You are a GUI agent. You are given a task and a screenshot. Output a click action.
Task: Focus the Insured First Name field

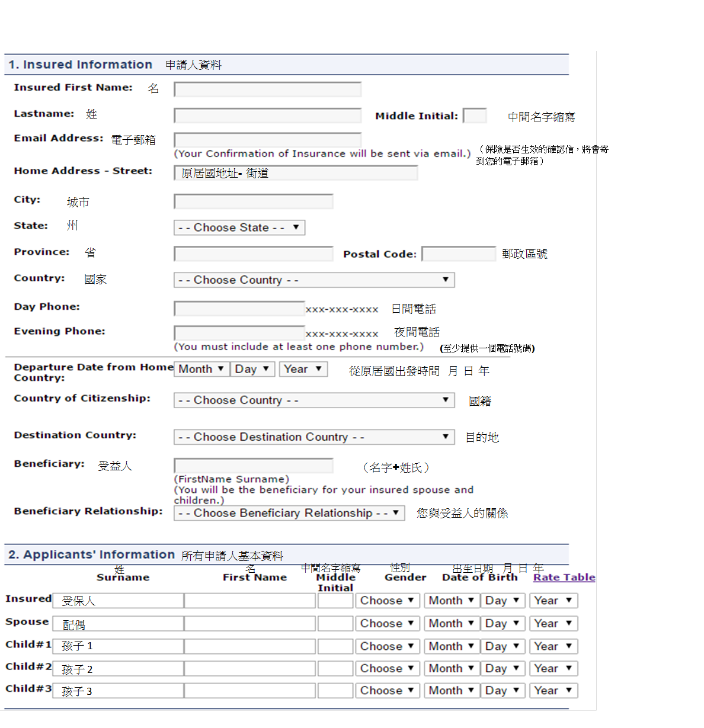[x=268, y=89]
